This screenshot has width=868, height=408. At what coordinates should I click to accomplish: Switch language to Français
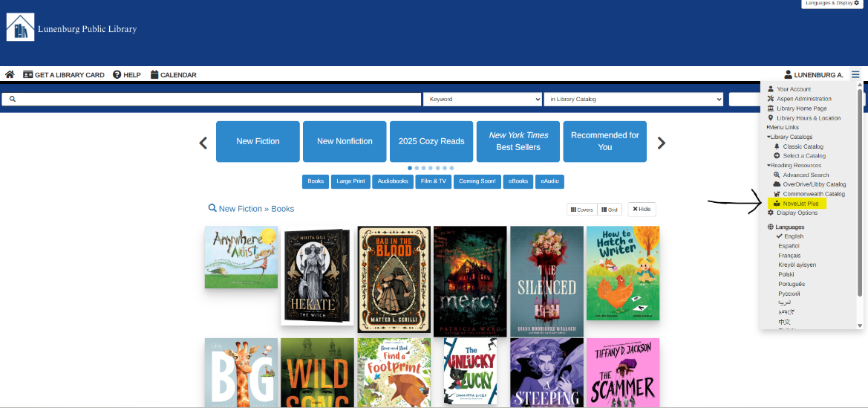(x=789, y=256)
